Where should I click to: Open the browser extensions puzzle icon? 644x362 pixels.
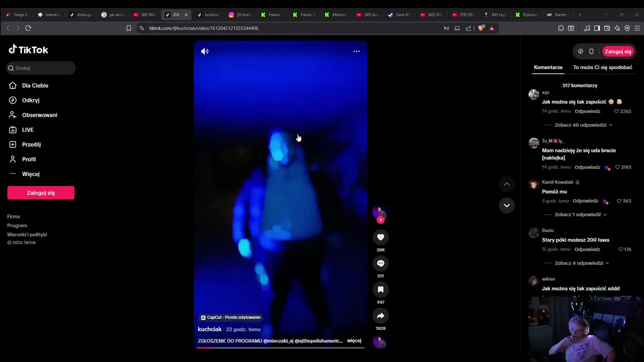tap(561, 28)
